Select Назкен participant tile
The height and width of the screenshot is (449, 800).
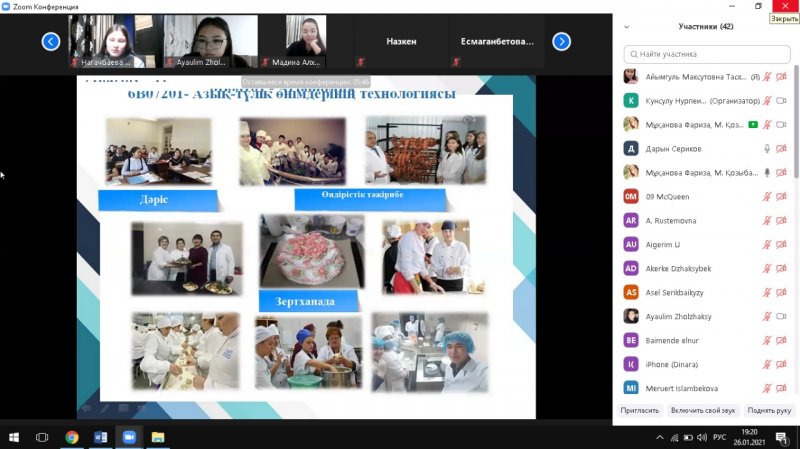pos(401,41)
